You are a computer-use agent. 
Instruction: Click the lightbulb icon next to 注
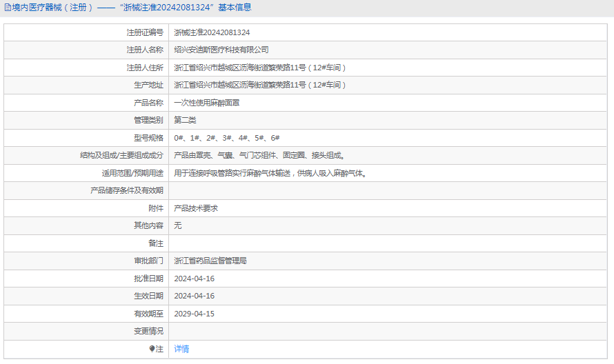[x=152, y=349]
